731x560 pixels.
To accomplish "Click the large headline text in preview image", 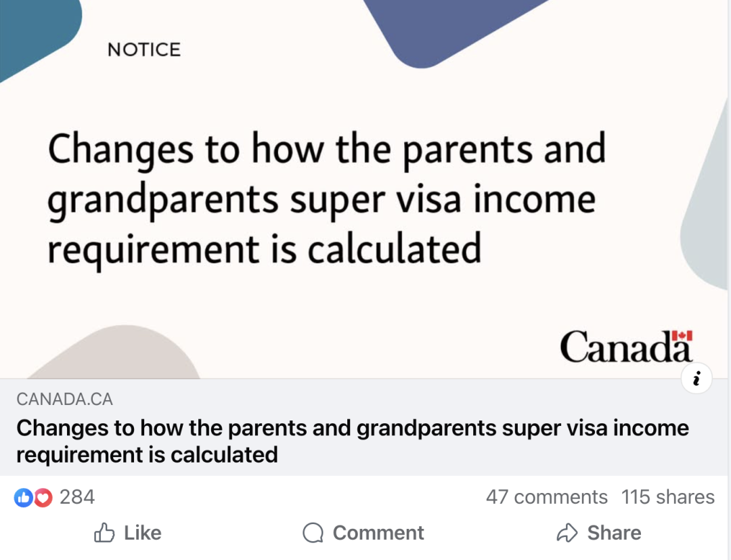I will tap(326, 198).
